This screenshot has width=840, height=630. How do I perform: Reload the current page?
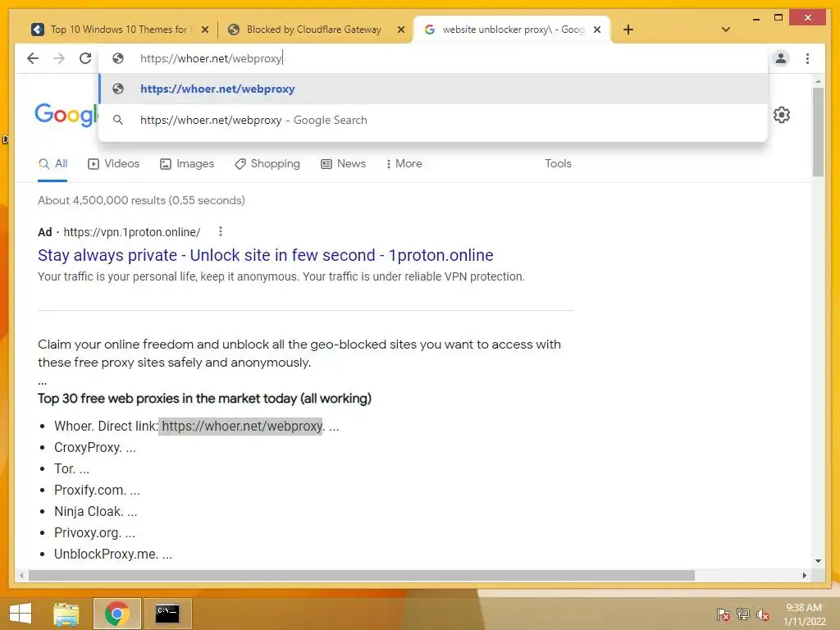click(x=85, y=58)
